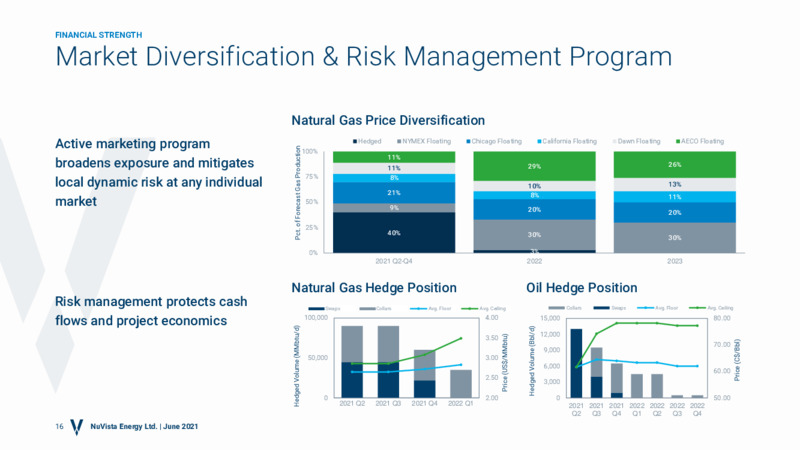
Task: Select the 21% Chicago segment in 2021 Q2-Q4 bar
Action: point(394,193)
